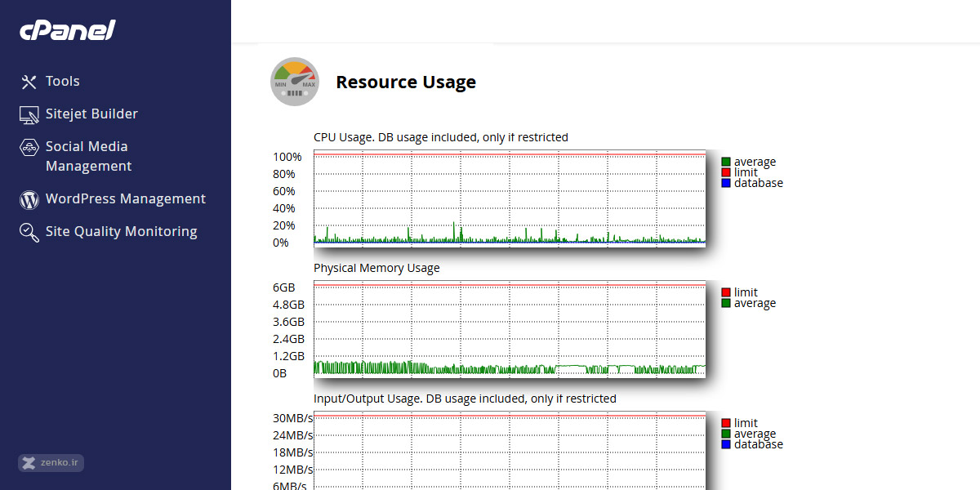Image resolution: width=980 pixels, height=490 pixels.
Task: Select Site Quality Monitoring menu item
Action: click(121, 232)
